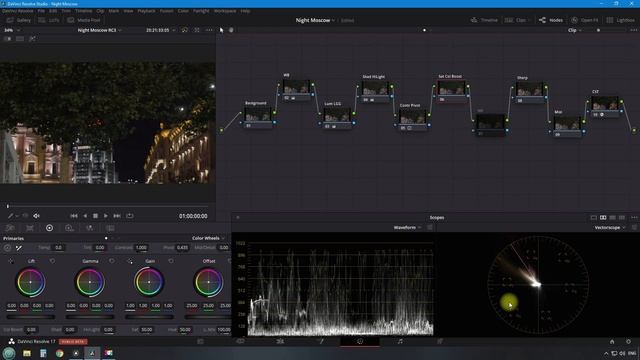Toggle the image wipe viewer icon

click(8, 39)
